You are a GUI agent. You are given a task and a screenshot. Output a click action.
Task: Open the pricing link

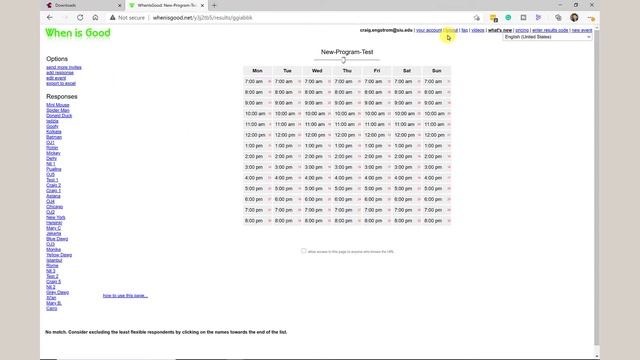coord(522,30)
